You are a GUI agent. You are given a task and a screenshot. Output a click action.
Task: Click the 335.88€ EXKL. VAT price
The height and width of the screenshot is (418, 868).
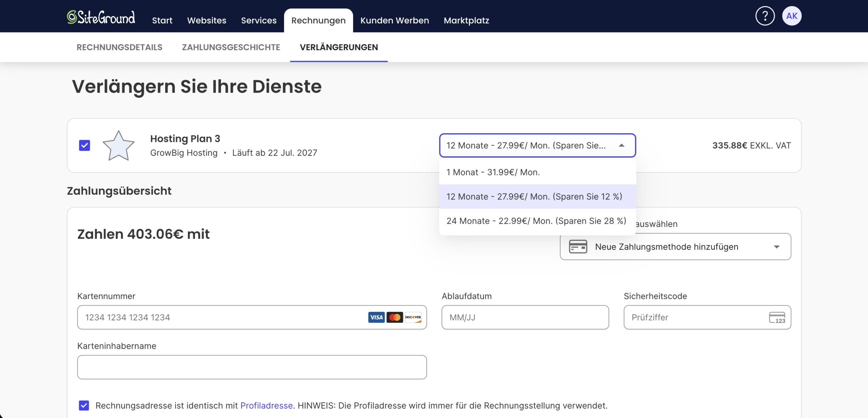[751, 146]
